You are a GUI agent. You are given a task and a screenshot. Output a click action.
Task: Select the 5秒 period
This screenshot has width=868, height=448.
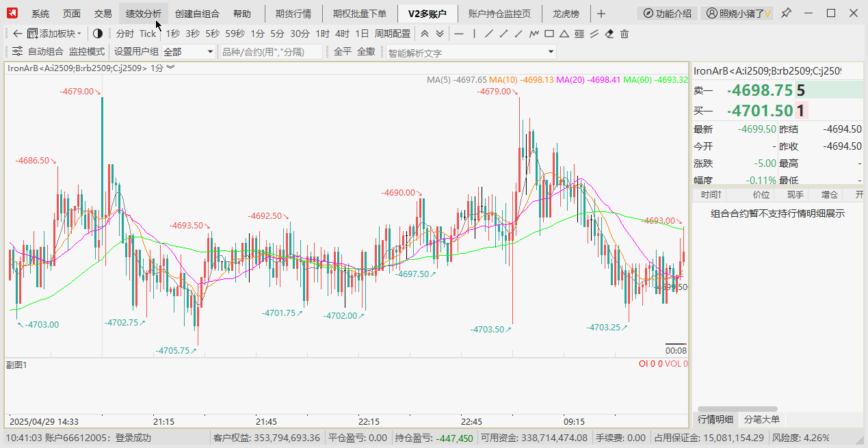[212, 34]
